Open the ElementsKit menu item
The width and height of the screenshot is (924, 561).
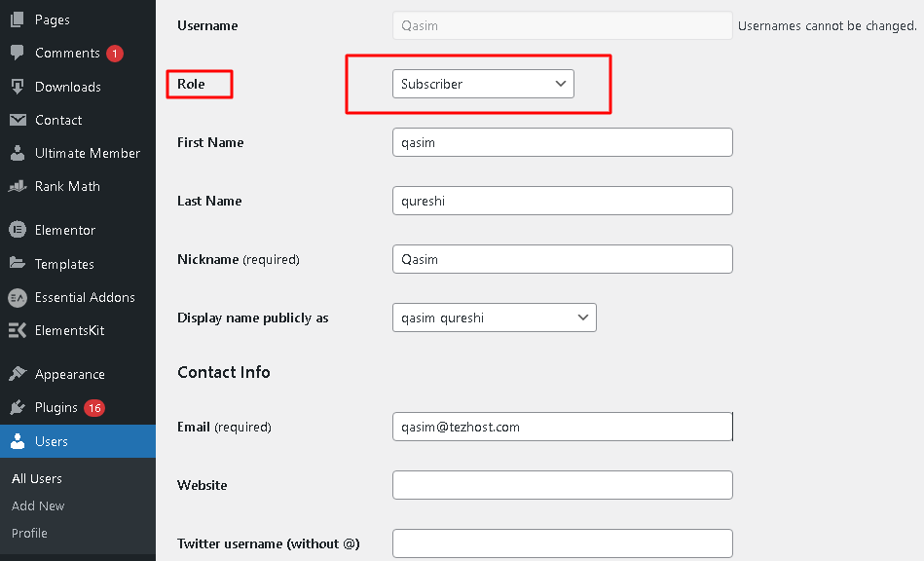(69, 330)
